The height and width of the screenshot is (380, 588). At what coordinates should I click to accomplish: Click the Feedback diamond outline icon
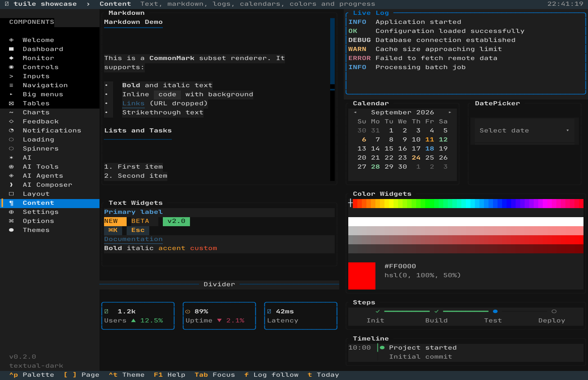(12, 121)
